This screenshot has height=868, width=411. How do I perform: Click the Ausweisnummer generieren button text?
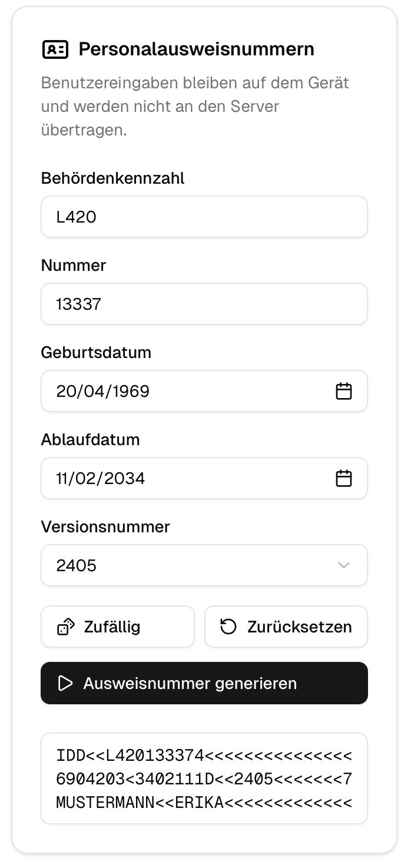pyautogui.click(x=190, y=683)
